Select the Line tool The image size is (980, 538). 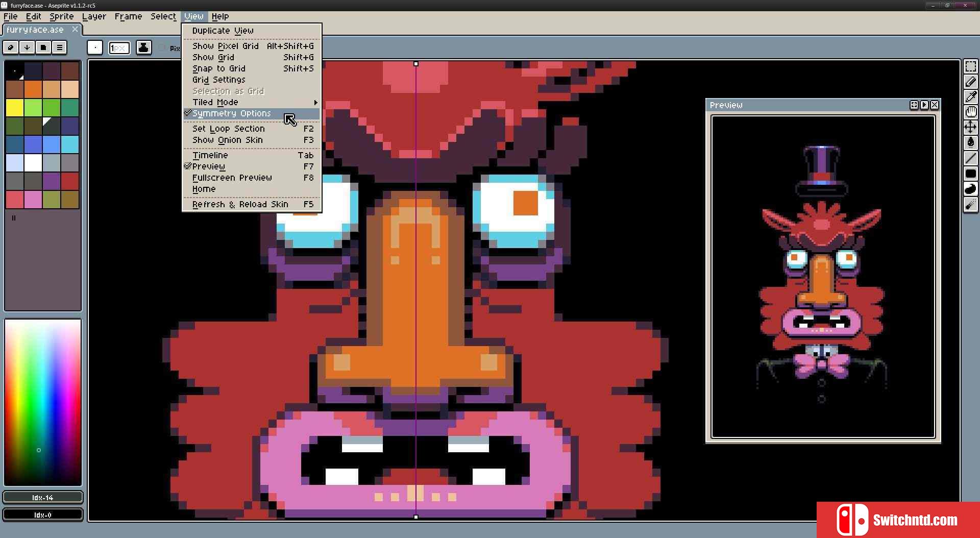click(970, 158)
